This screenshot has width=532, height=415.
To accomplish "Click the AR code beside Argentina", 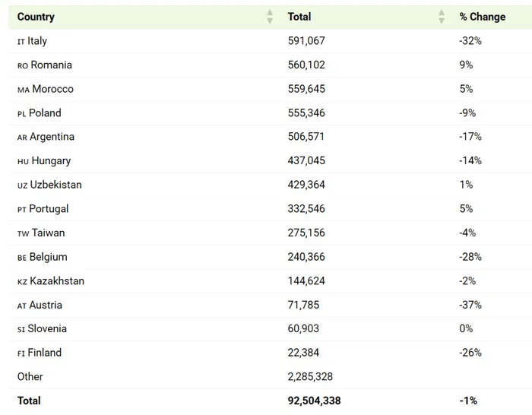I will pos(22,138).
